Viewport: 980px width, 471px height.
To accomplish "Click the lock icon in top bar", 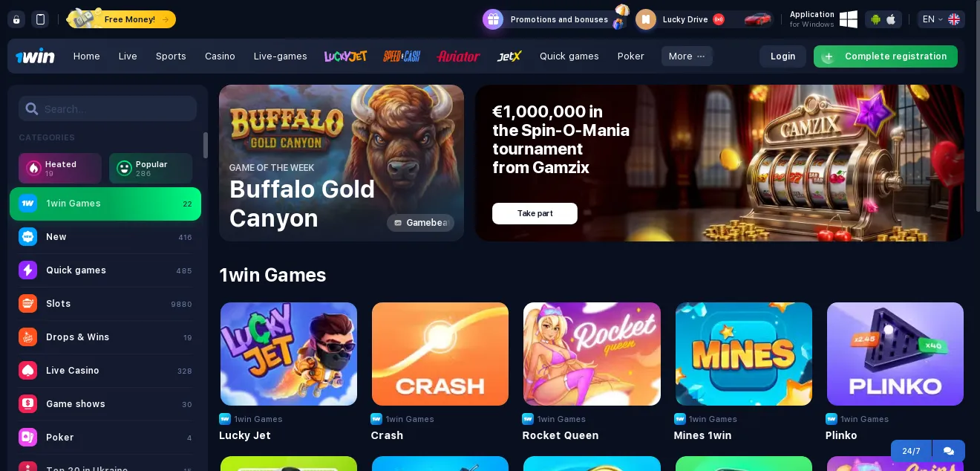I will pyautogui.click(x=16, y=19).
